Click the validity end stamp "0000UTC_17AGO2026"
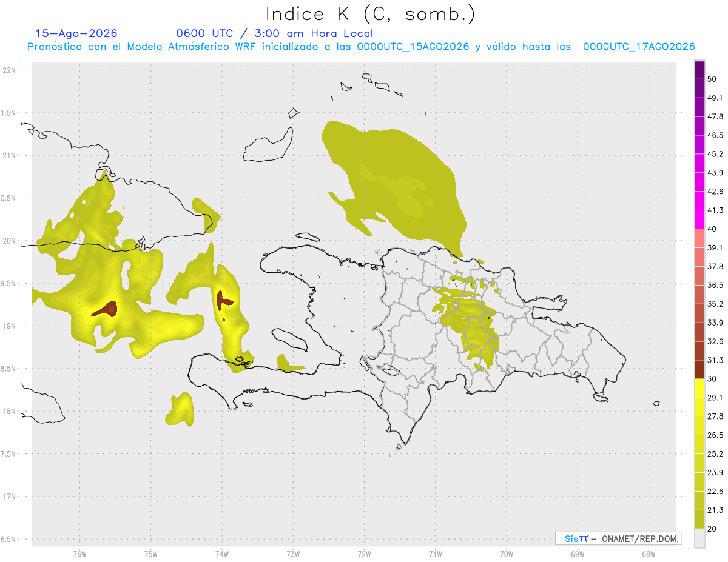This screenshot has height=562, width=728. [x=639, y=47]
